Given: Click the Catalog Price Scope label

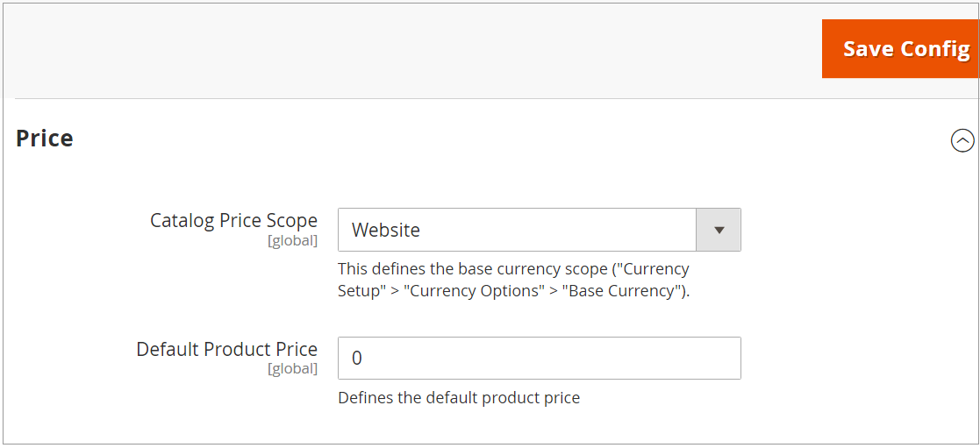Looking at the screenshot, I should click(233, 220).
